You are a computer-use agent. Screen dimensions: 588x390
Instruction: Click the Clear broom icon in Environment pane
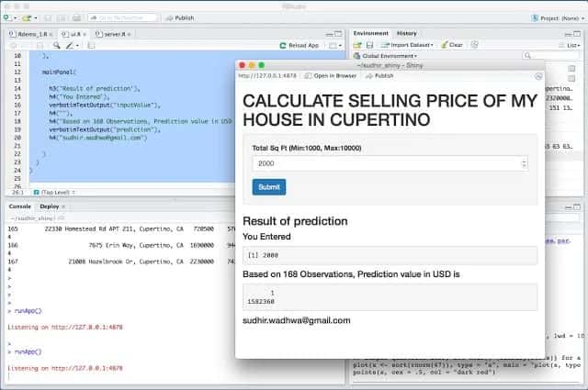pyautogui.click(x=445, y=45)
